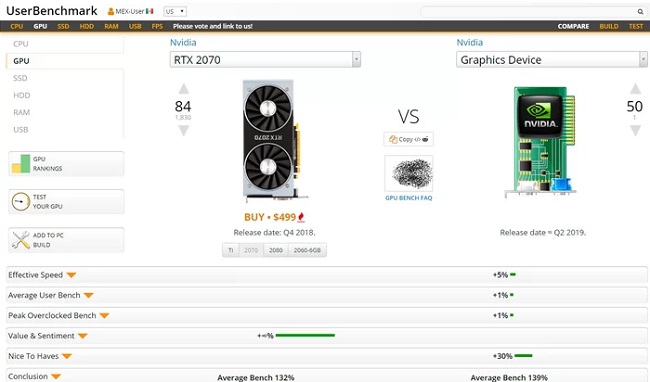Click the Nvidia Graphics Device image

click(541, 142)
